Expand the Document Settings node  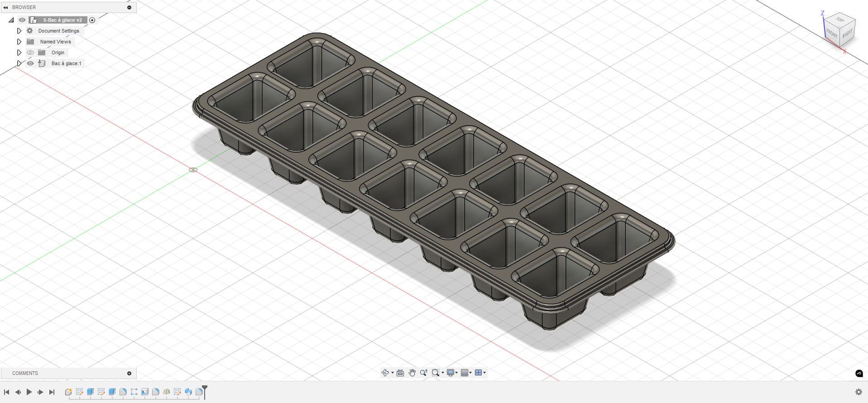[19, 31]
